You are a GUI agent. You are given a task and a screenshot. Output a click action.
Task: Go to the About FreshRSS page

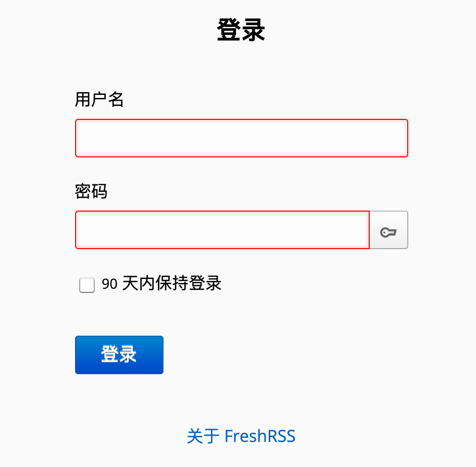[x=241, y=436]
